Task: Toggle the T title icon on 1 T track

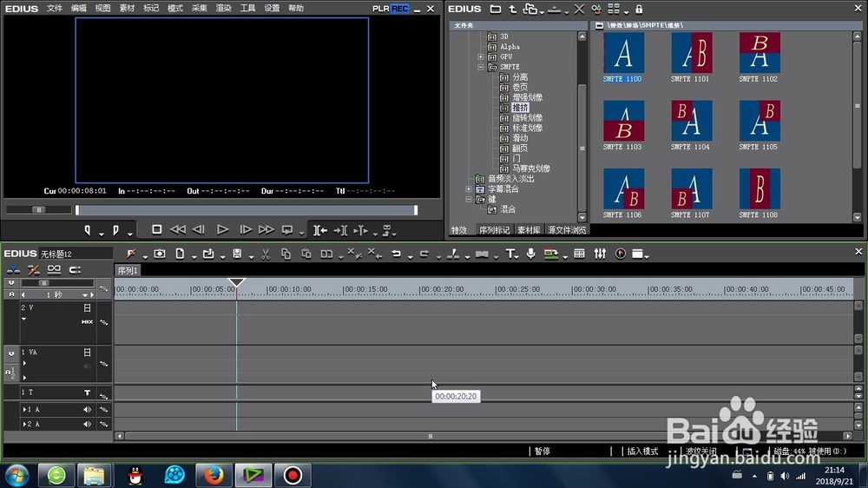Action: 87,392
